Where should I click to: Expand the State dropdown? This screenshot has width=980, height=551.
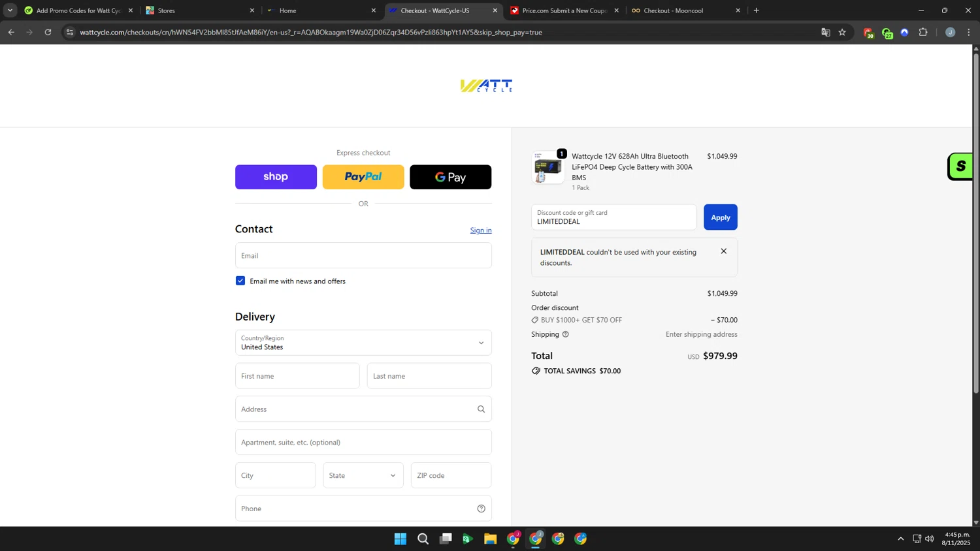tap(363, 475)
